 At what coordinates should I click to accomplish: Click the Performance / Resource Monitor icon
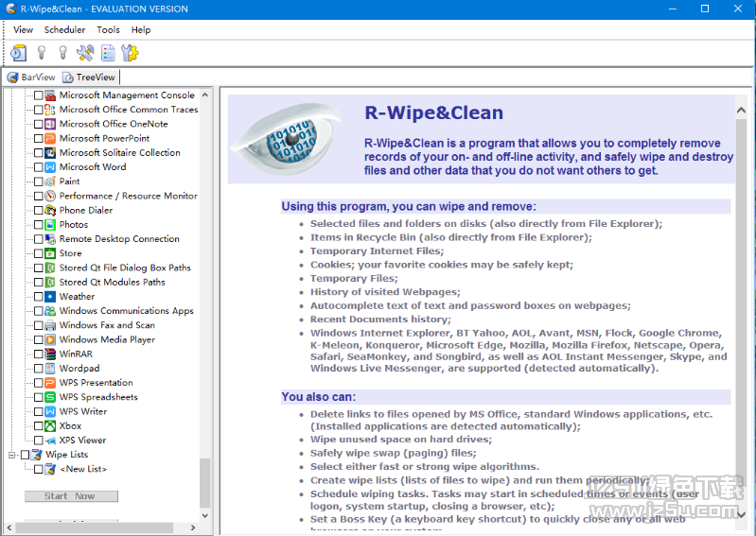click(50, 196)
